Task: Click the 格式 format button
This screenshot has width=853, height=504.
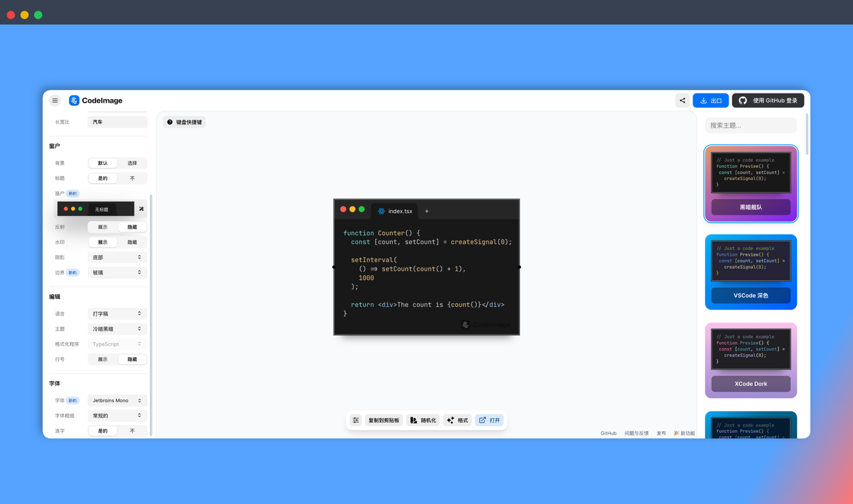Action: pos(457,420)
